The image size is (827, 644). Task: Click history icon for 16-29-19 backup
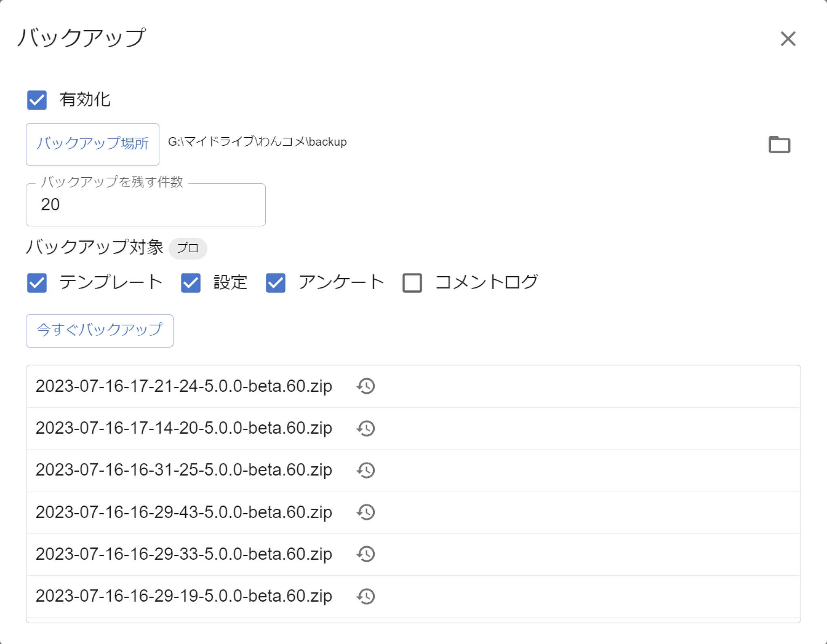click(x=366, y=596)
